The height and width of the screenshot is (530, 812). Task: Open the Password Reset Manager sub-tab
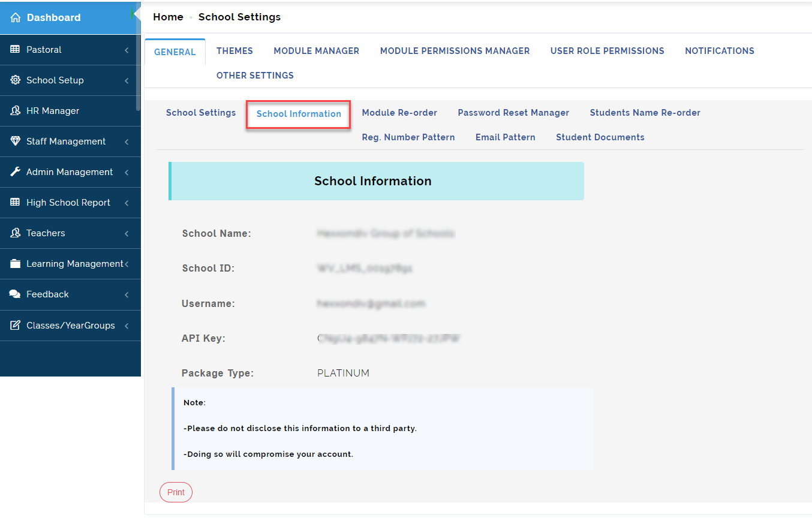pos(513,113)
